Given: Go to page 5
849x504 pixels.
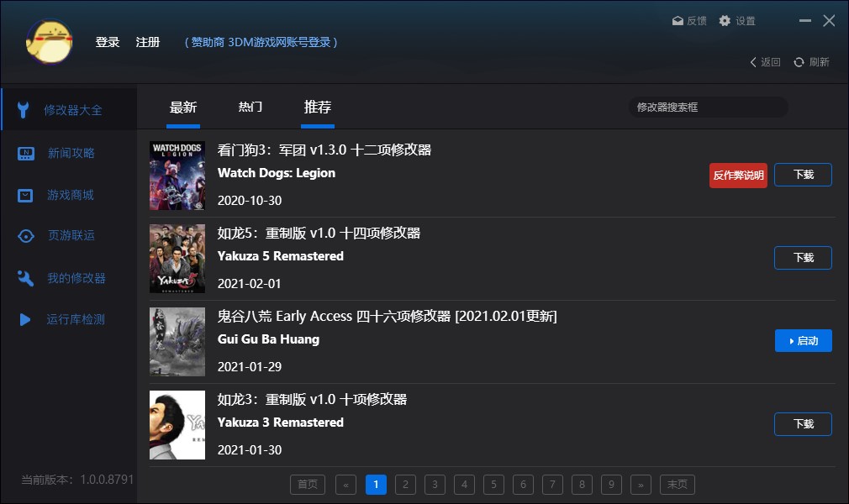Looking at the screenshot, I should click(493, 485).
